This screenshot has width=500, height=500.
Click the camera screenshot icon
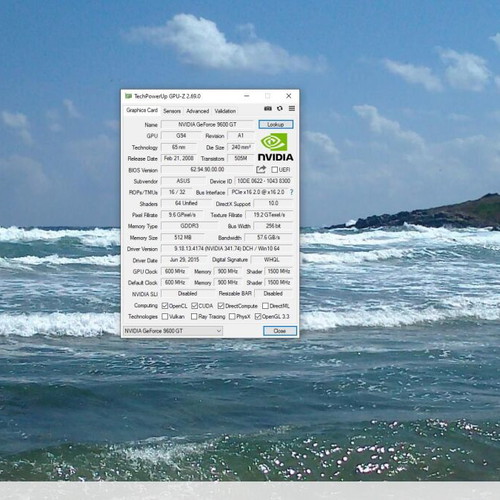(268, 109)
